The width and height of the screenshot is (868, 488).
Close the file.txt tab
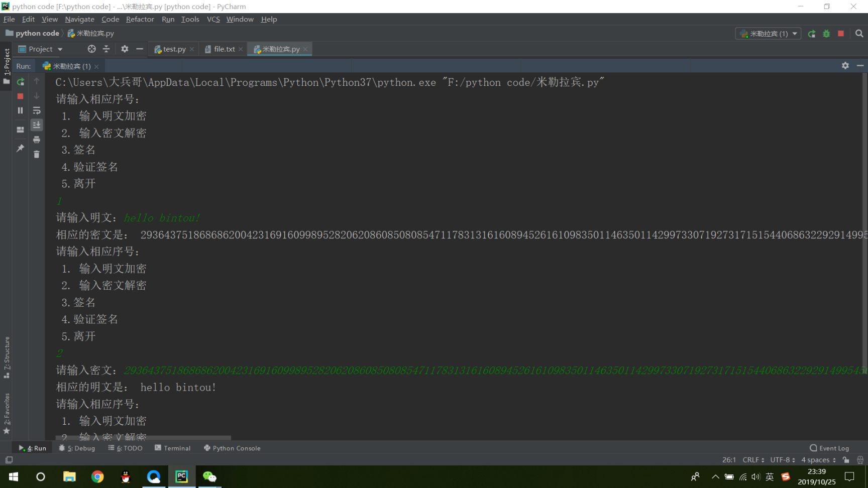pos(241,49)
